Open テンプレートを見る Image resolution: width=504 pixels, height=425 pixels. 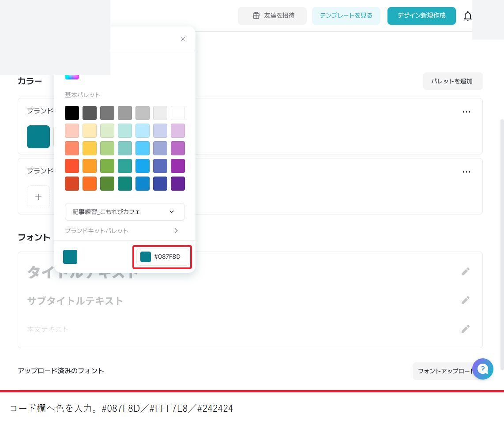[x=346, y=16]
